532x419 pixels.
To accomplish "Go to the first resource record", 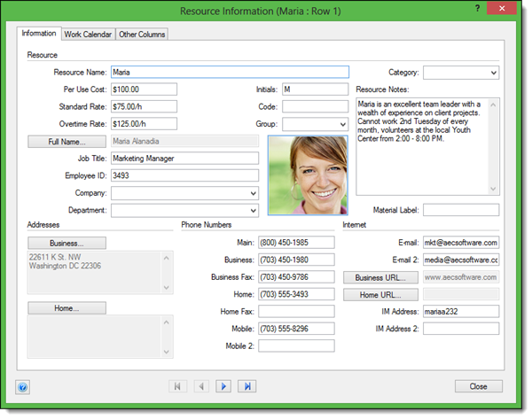I will [x=178, y=386].
